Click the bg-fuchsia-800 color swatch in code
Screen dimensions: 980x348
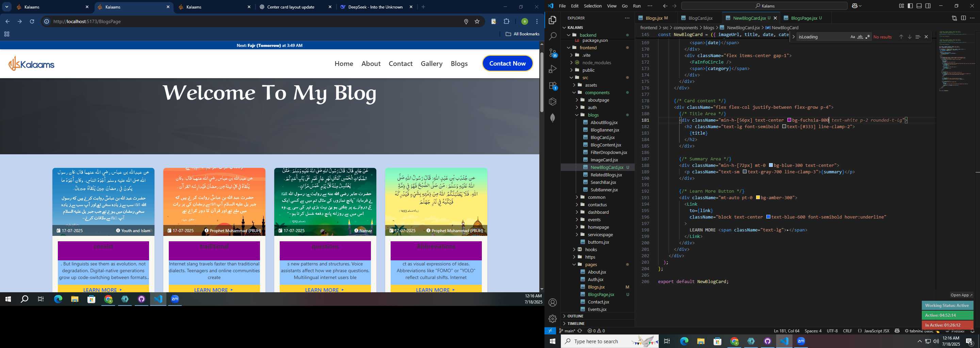point(789,120)
